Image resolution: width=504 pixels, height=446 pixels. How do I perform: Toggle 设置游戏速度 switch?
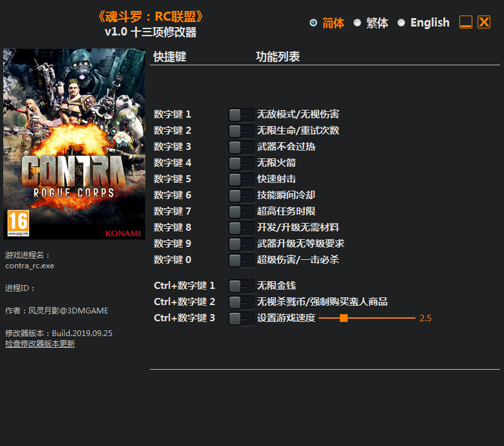(x=241, y=319)
